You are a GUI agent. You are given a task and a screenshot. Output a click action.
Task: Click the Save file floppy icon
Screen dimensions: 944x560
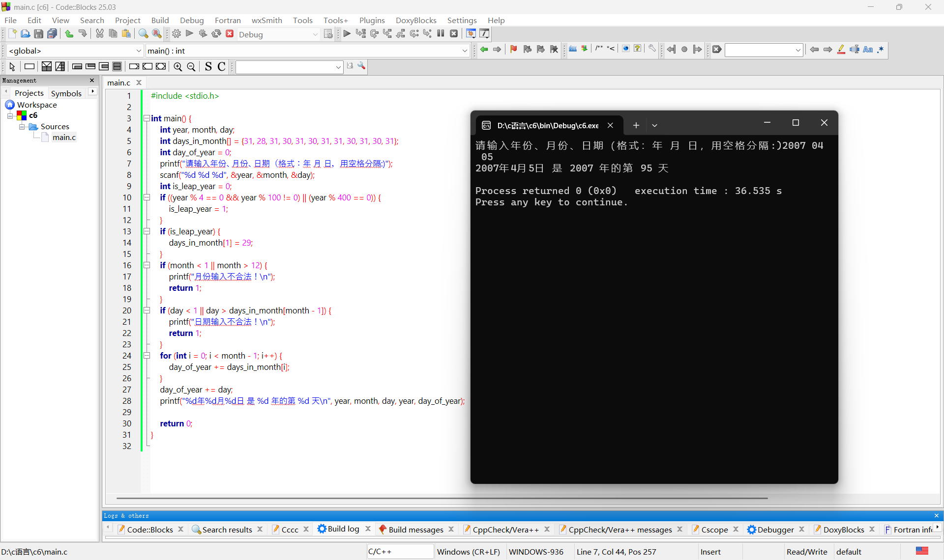38,34
